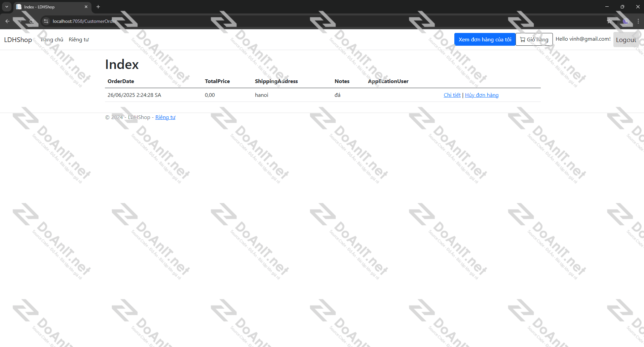
Task: Open the Trang chủ menu item
Action: pyautogui.click(x=52, y=40)
